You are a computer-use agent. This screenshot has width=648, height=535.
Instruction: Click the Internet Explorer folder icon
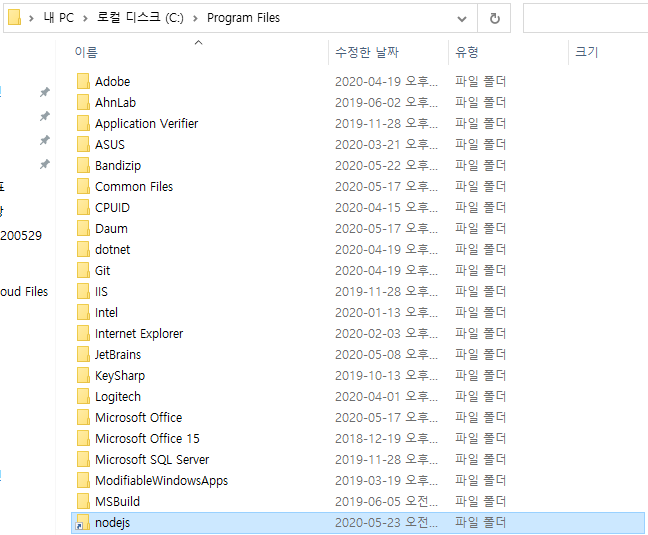click(x=83, y=334)
